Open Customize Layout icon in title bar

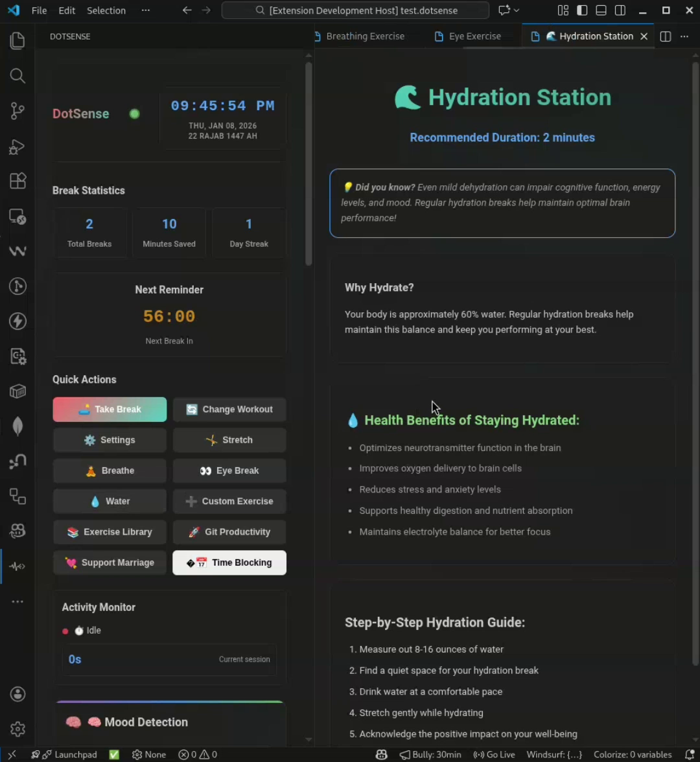563,10
